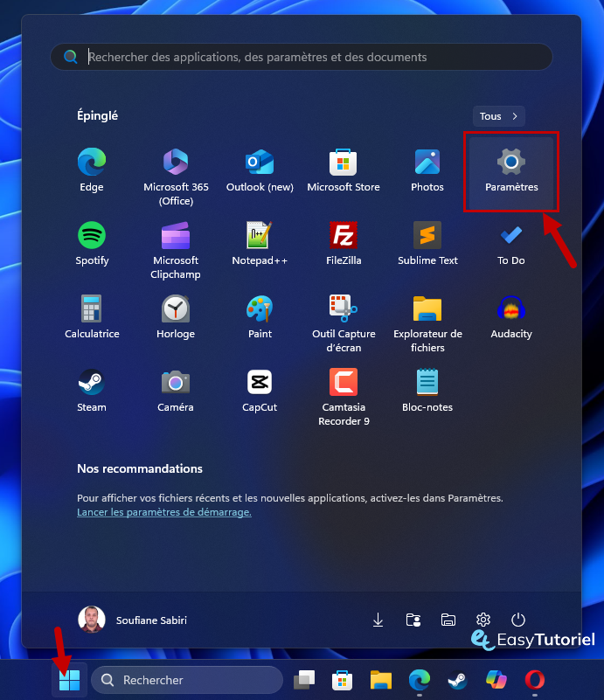
Task: Launch Copilot from the taskbar
Action: [x=496, y=680]
